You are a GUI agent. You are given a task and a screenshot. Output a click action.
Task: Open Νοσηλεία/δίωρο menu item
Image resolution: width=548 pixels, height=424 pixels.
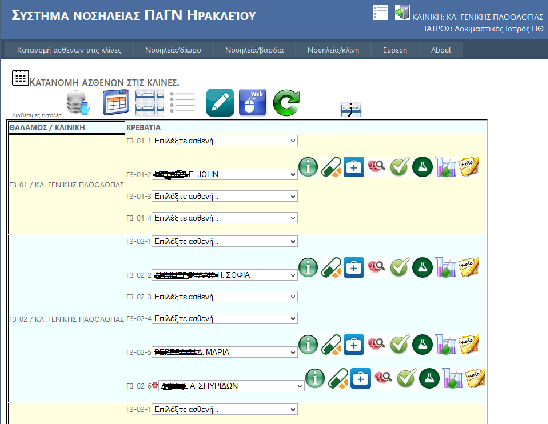pos(173,50)
